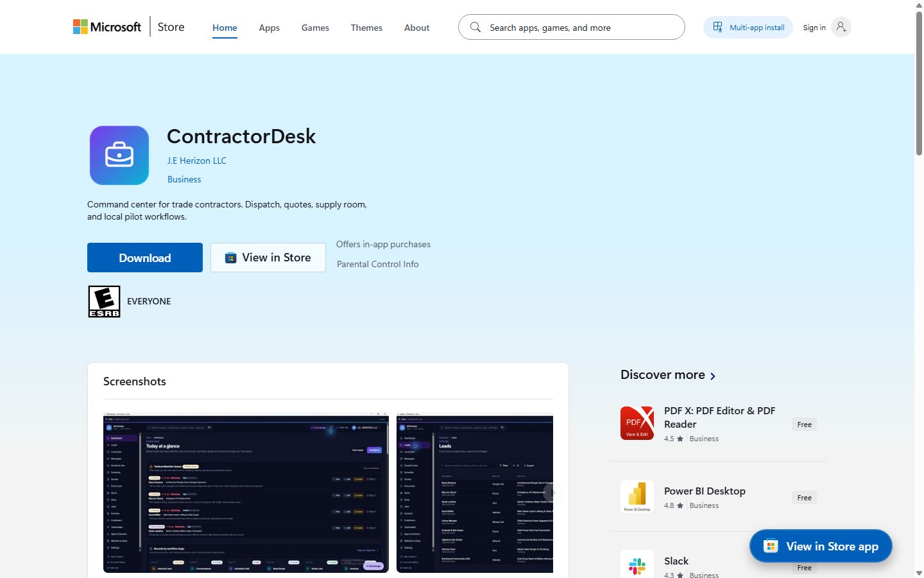
Task: Click the View in Store button
Action: tap(268, 258)
